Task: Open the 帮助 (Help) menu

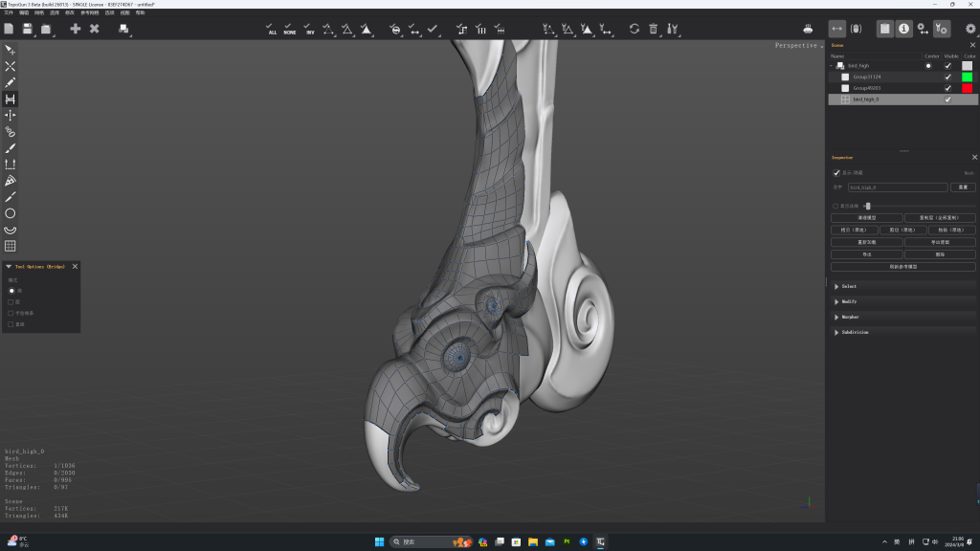Action: [140, 12]
